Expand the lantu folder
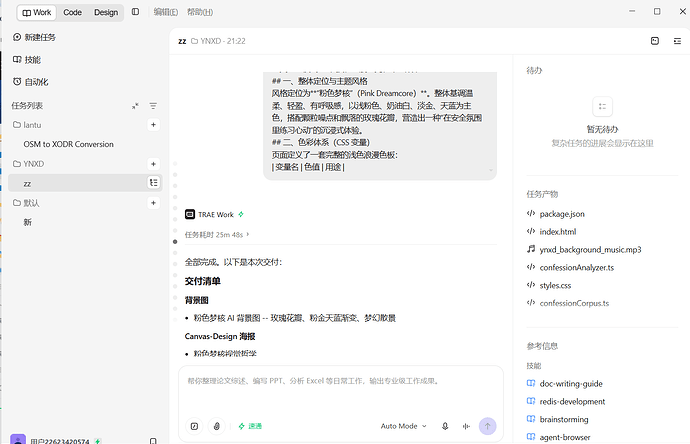The image size is (690, 444). (27, 125)
